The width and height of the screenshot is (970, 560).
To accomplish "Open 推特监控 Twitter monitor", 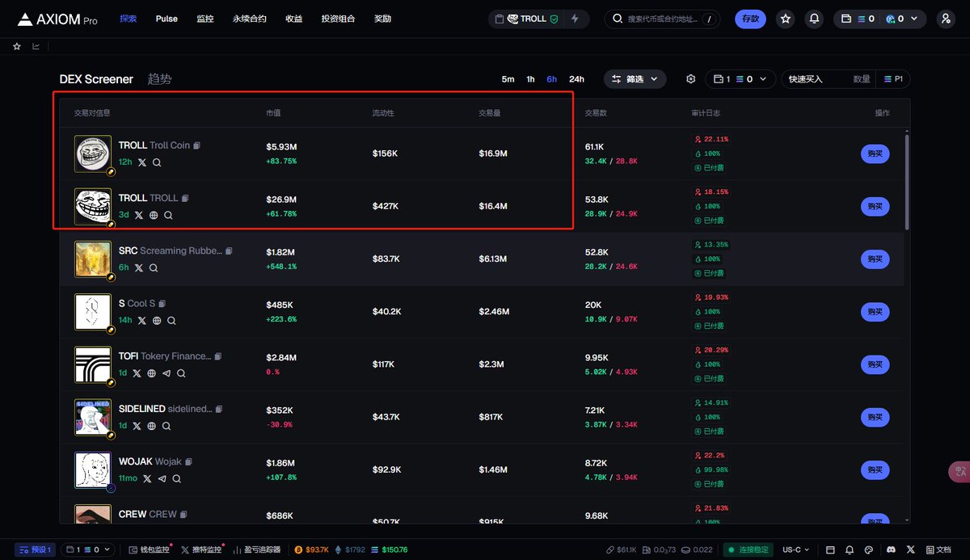I will 202,549.
